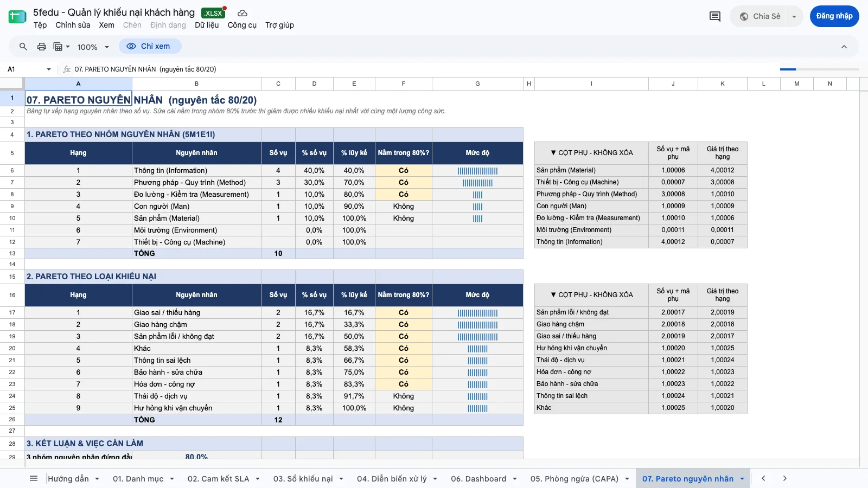Open the Xem menu
Viewport: 868px width, 488px height.
pyautogui.click(x=106, y=25)
